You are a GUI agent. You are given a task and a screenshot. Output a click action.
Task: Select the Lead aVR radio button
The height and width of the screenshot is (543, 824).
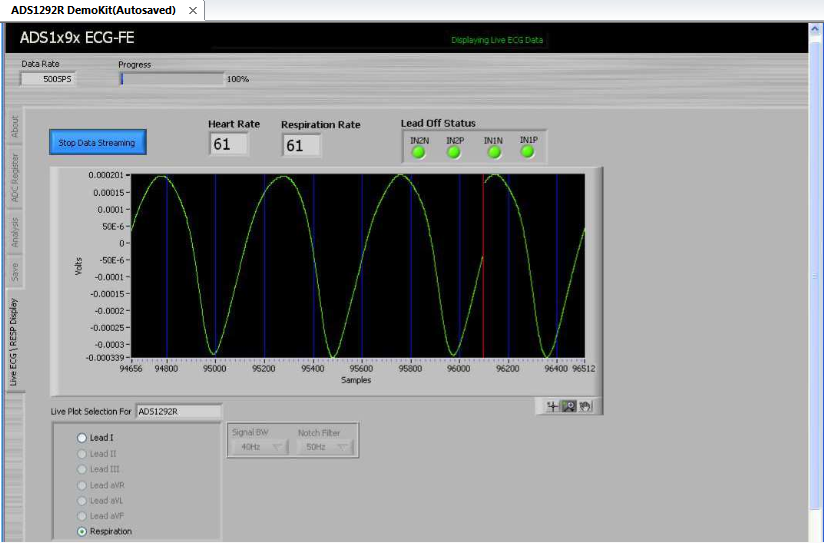81,485
